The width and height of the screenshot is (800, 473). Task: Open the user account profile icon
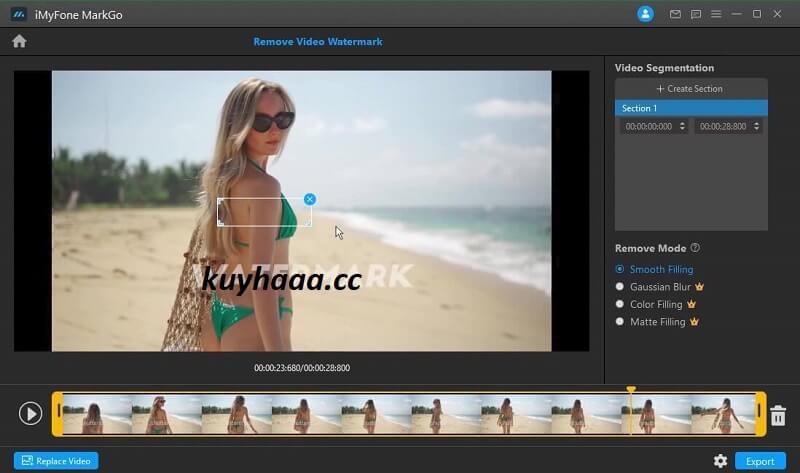pyautogui.click(x=645, y=14)
